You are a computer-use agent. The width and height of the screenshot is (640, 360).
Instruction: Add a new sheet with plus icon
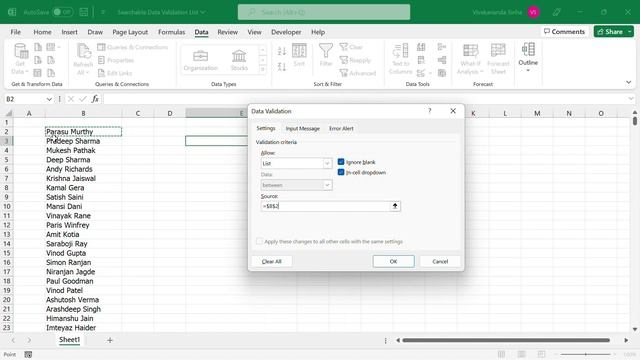click(109, 340)
